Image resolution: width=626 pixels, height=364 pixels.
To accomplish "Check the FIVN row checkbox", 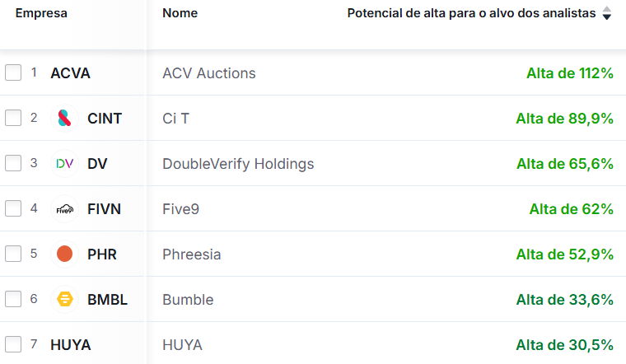I will (13, 209).
